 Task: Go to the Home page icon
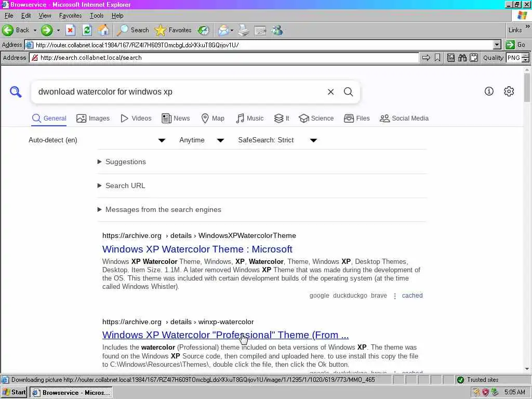(x=103, y=30)
